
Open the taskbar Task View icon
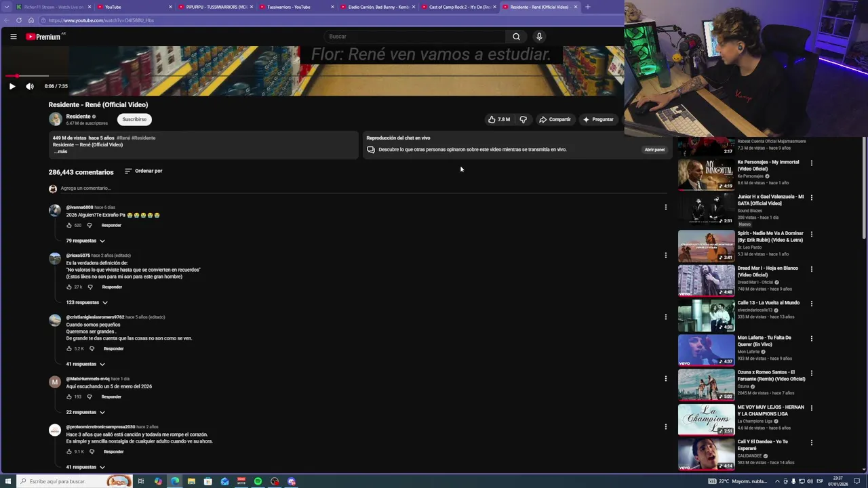tap(141, 481)
